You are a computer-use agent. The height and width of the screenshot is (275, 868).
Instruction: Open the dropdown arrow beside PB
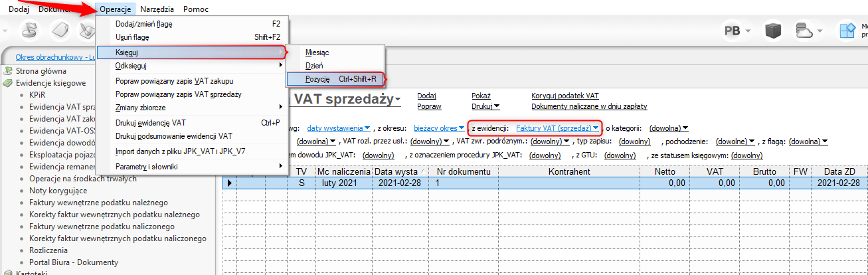pos(748,31)
